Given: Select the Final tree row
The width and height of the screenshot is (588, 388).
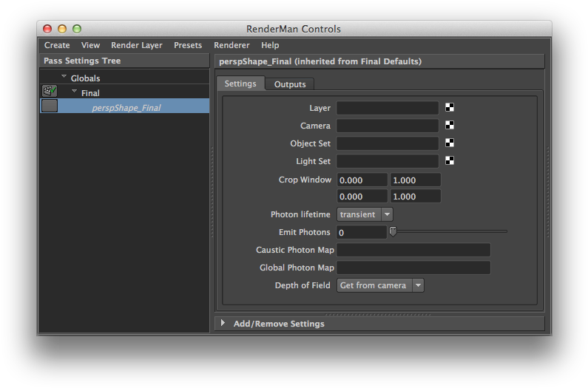Looking at the screenshot, I should [124, 92].
